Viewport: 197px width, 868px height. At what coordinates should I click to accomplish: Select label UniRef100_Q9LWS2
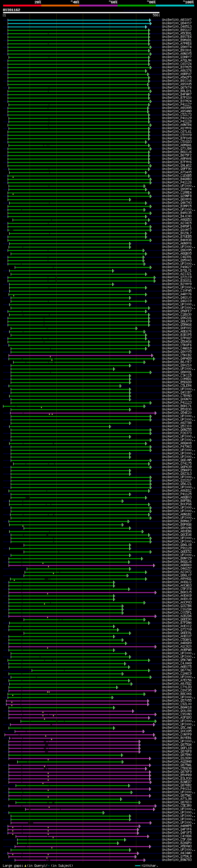[176, 165]
